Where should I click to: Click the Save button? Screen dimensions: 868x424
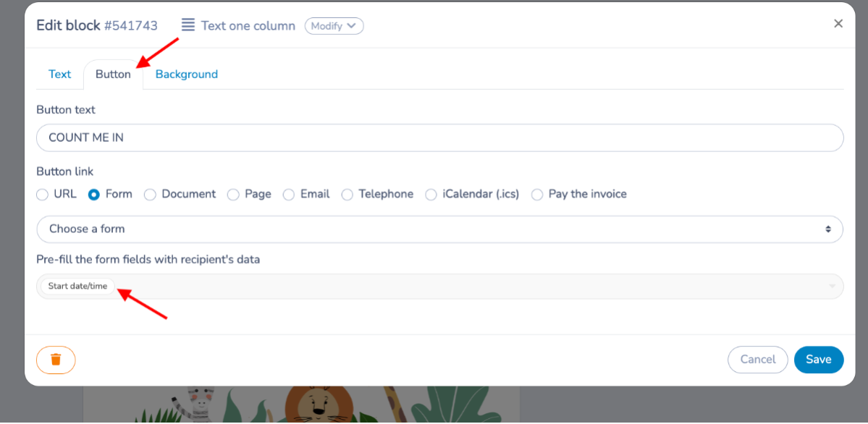pyautogui.click(x=819, y=360)
